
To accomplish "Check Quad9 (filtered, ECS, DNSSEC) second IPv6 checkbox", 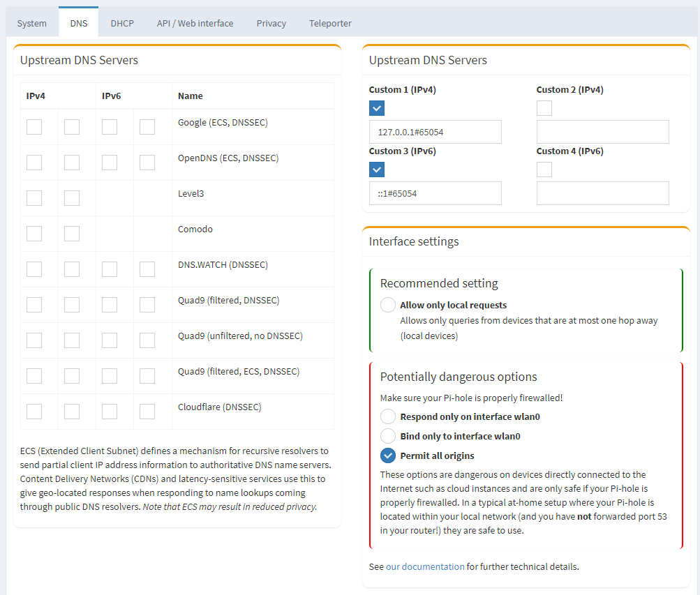I will click(147, 376).
